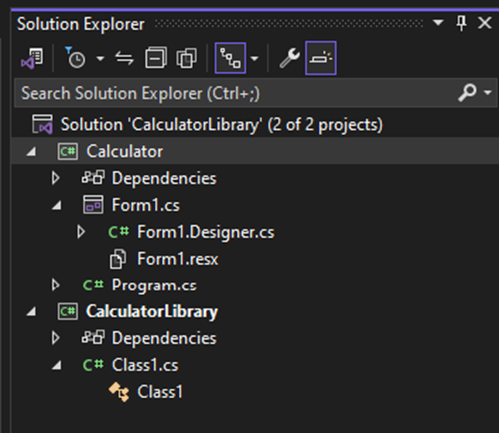Click the Collapse All toolbar icon

pos(156,58)
